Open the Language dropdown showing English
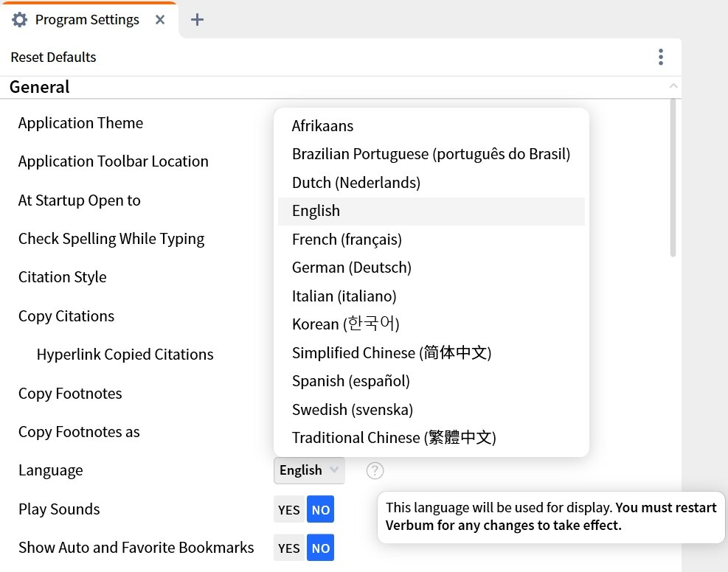This screenshot has width=728, height=572. [308, 470]
